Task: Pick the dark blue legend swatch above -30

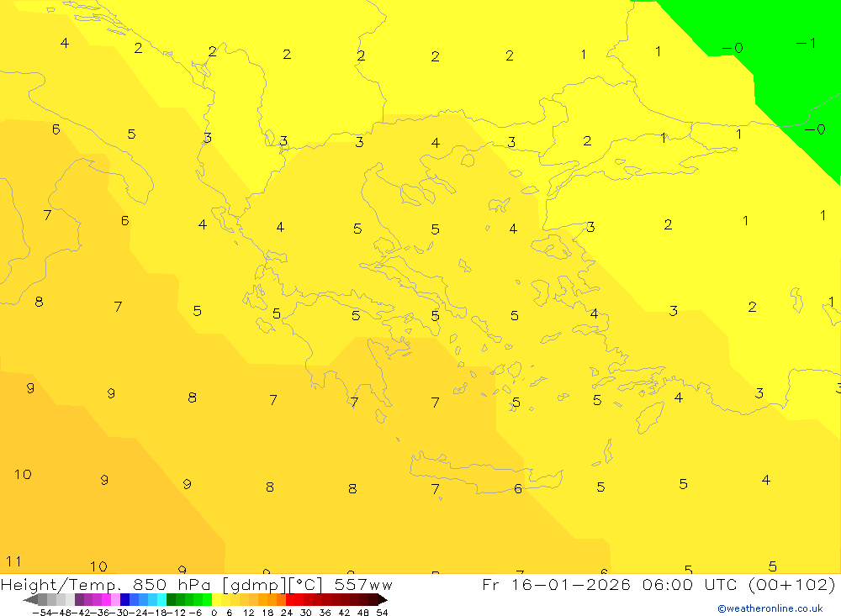Action: (124, 600)
